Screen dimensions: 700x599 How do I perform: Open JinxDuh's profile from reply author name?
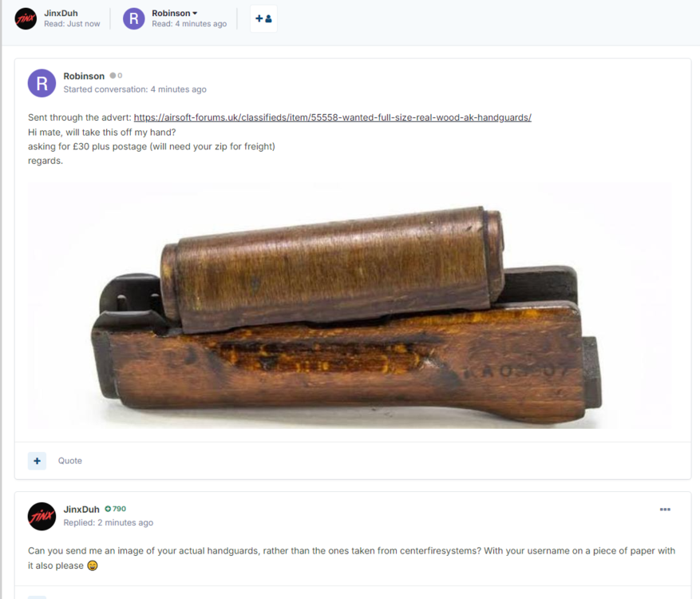tap(81, 510)
